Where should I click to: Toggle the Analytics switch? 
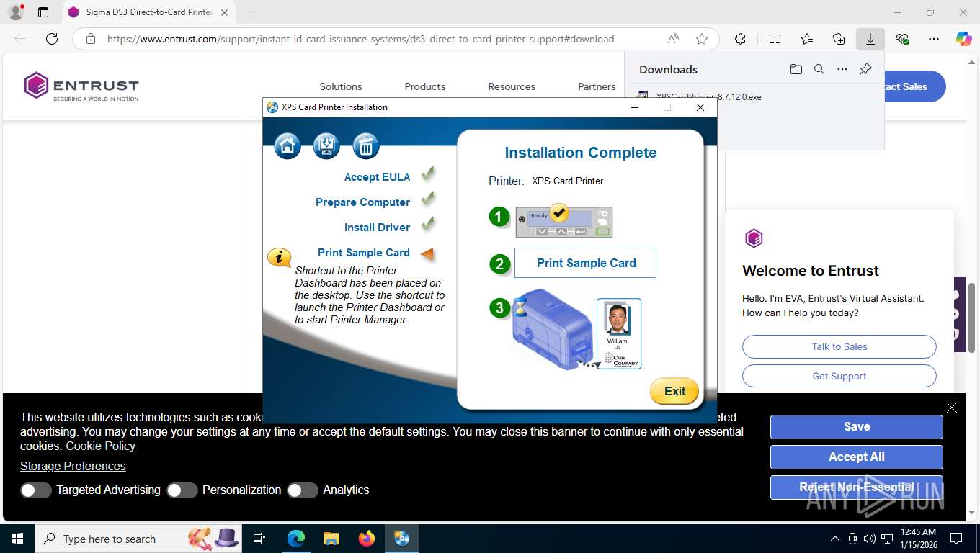[302, 490]
